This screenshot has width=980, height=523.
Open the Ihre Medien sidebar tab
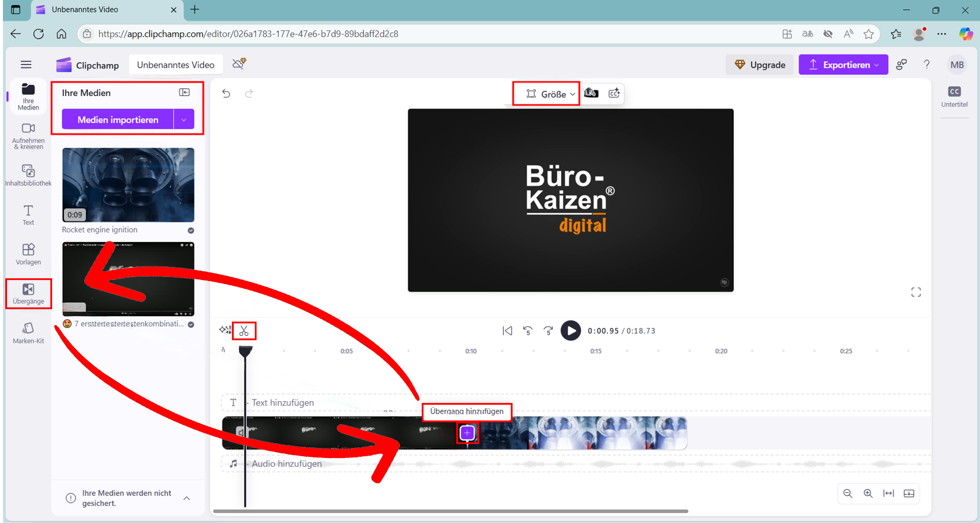[x=28, y=97]
